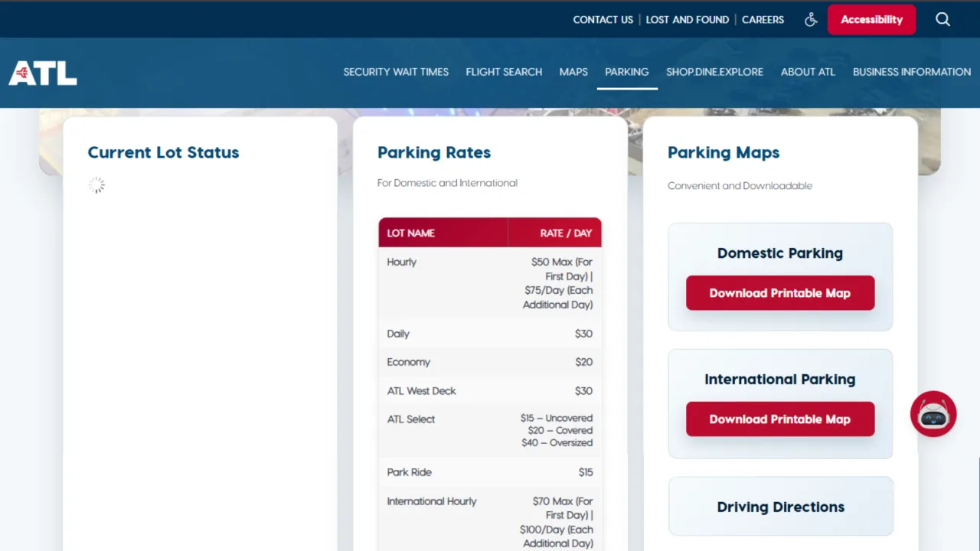This screenshot has width=980, height=551.
Task: Download the International Parking printable map
Action: pyautogui.click(x=780, y=419)
